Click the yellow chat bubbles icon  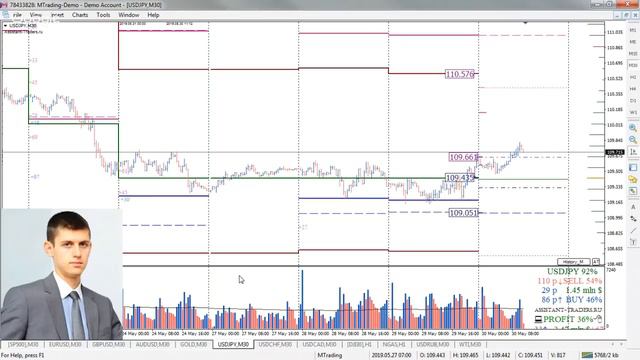click(633, 179)
